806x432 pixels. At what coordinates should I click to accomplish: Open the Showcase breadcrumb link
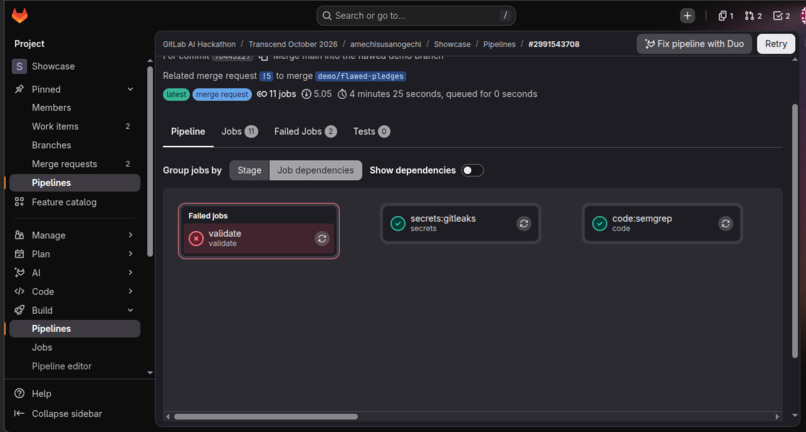[452, 44]
